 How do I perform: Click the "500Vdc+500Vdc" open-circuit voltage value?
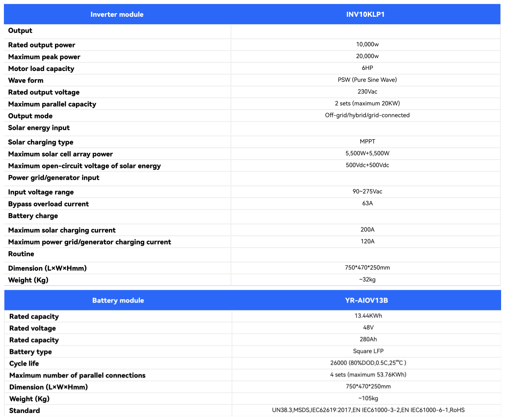(x=367, y=165)
